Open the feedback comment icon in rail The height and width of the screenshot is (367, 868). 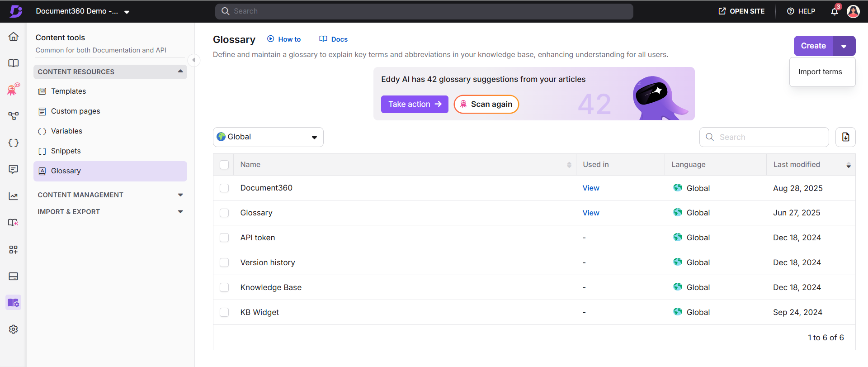point(14,169)
